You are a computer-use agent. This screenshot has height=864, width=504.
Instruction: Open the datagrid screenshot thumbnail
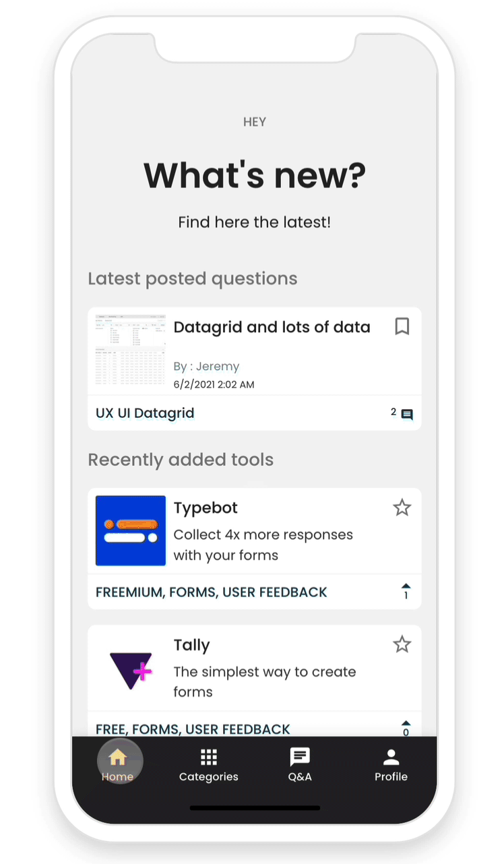pos(131,350)
